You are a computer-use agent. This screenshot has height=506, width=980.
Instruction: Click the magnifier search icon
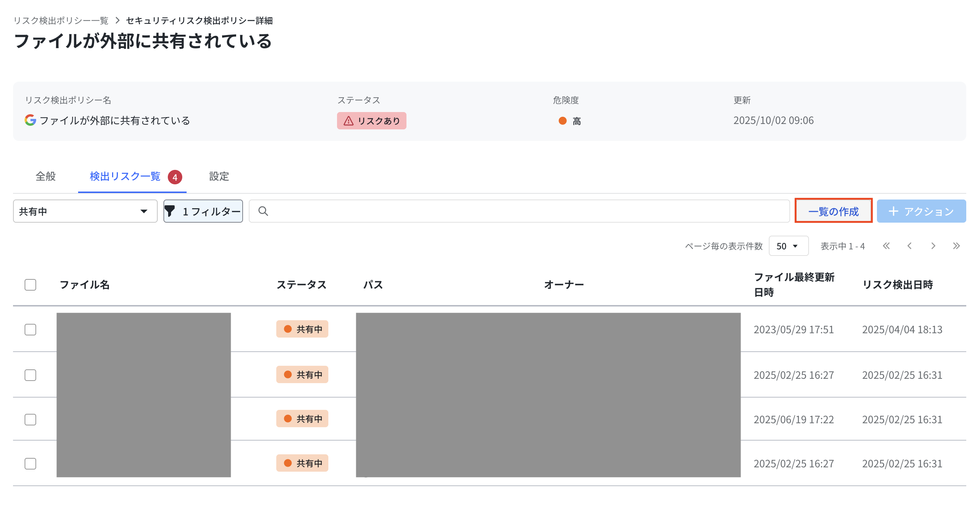coord(263,211)
